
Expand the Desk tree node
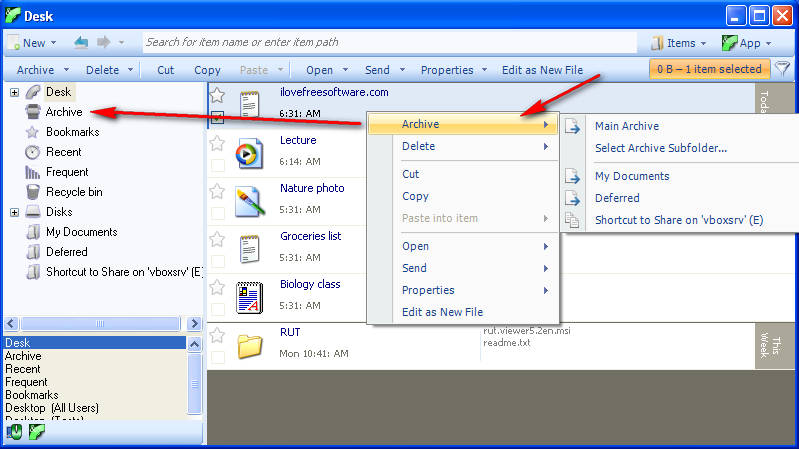14,92
